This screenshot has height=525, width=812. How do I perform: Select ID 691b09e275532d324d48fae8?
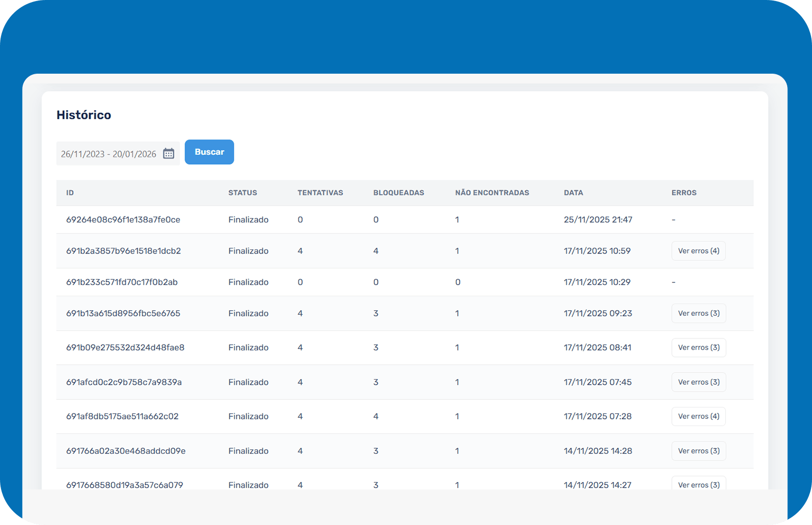click(x=125, y=348)
